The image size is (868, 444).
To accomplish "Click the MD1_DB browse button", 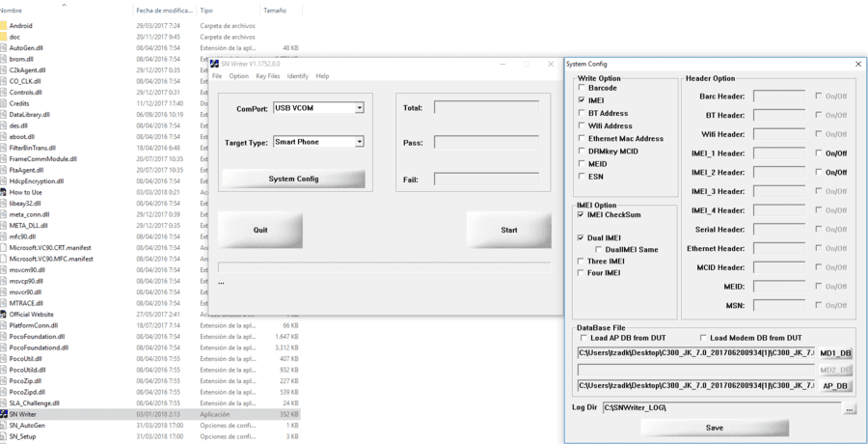I will tap(836, 353).
